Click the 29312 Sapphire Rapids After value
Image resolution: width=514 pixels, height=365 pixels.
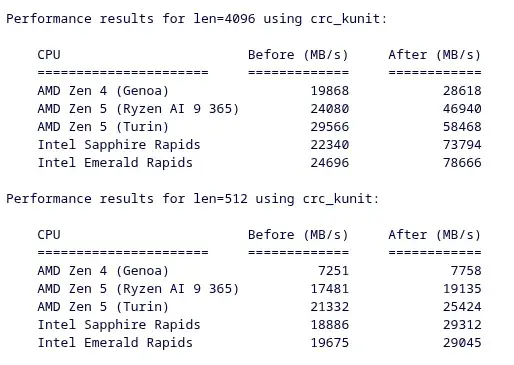tap(462, 325)
